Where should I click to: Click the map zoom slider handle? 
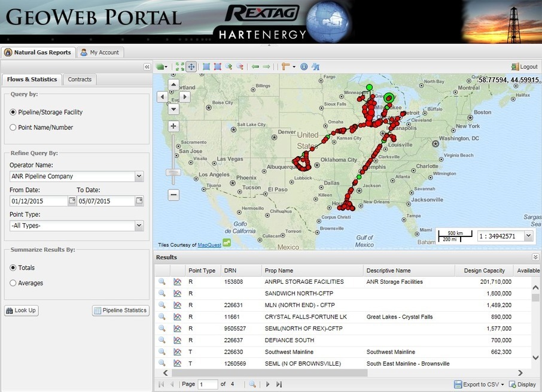coord(173,172)
